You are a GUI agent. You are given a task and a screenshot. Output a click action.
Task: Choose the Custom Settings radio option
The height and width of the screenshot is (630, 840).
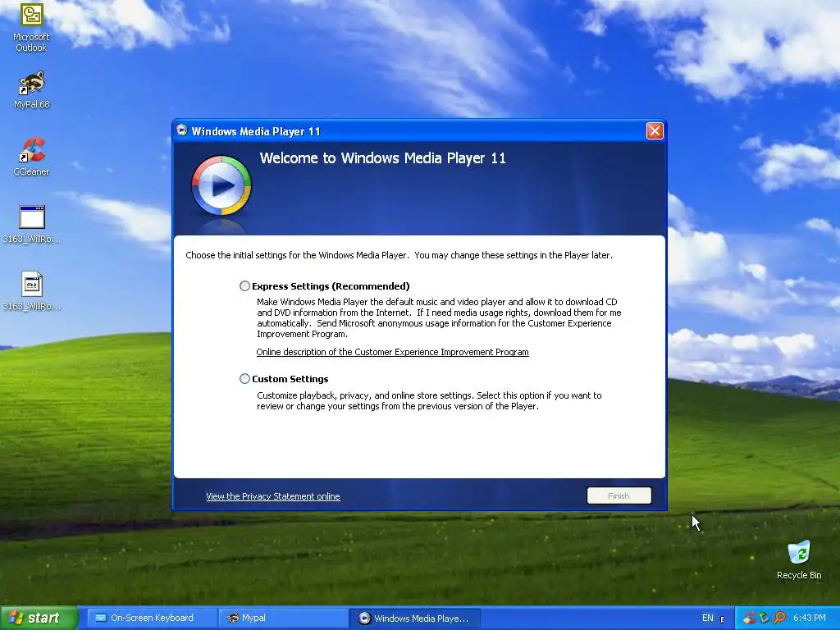click(244, 379)
